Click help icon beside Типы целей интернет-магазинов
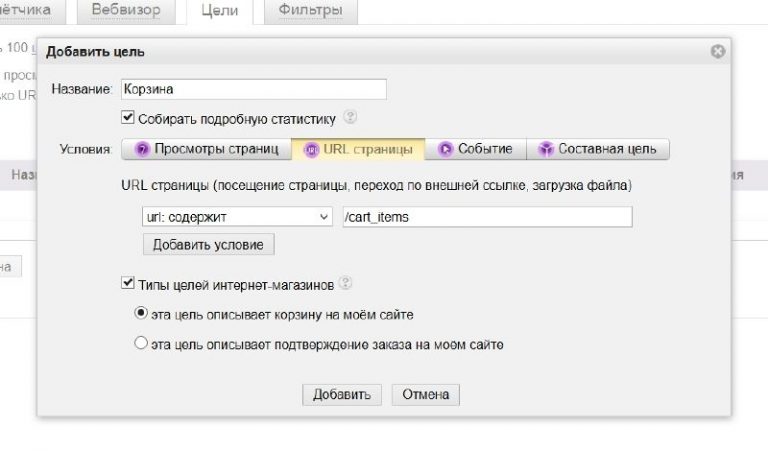The width and height of the screenshot is (768, 451). point(345,284)
